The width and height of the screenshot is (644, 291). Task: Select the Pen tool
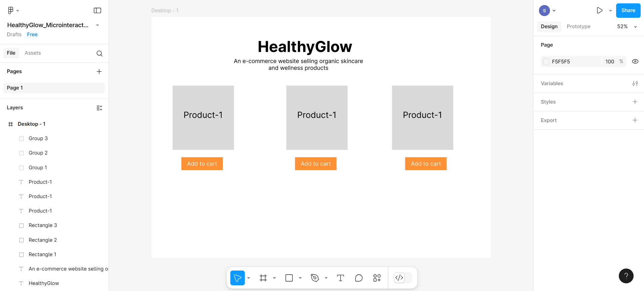coord(315,278)
